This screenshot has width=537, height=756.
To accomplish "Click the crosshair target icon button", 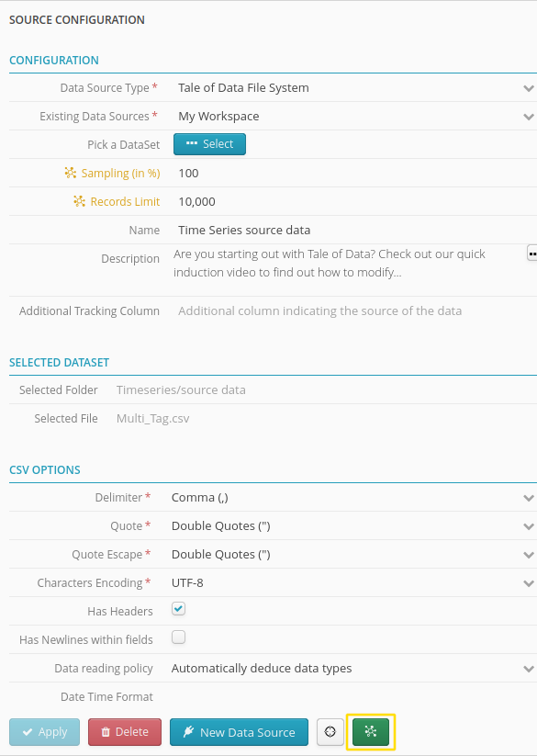I will coord(330,731).
